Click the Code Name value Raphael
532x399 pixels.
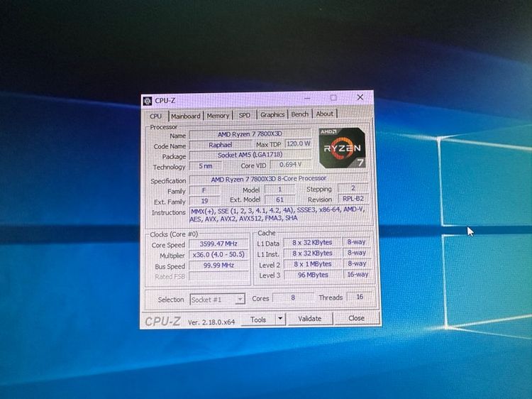click(x=221, y=145)
